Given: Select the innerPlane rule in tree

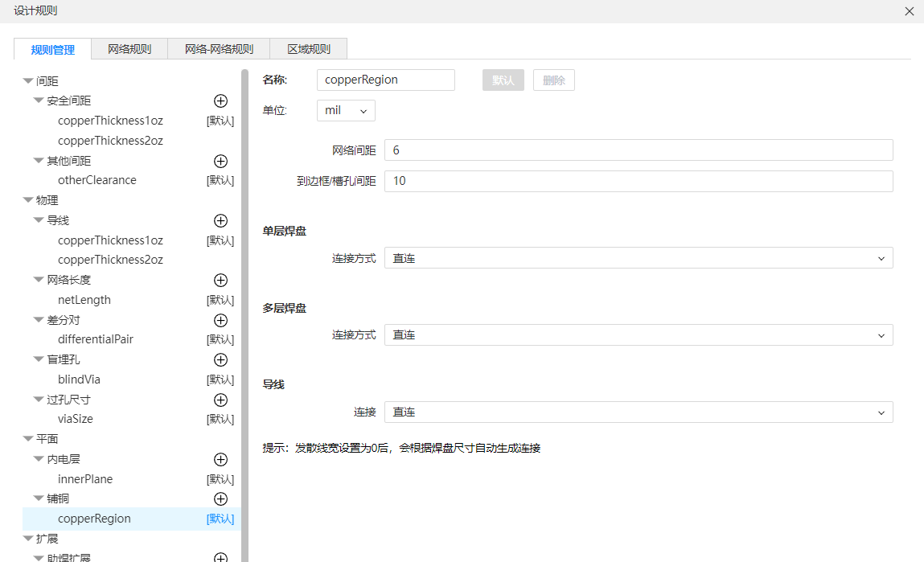Looking at the screenshot, I should click(x=85, y=479).
